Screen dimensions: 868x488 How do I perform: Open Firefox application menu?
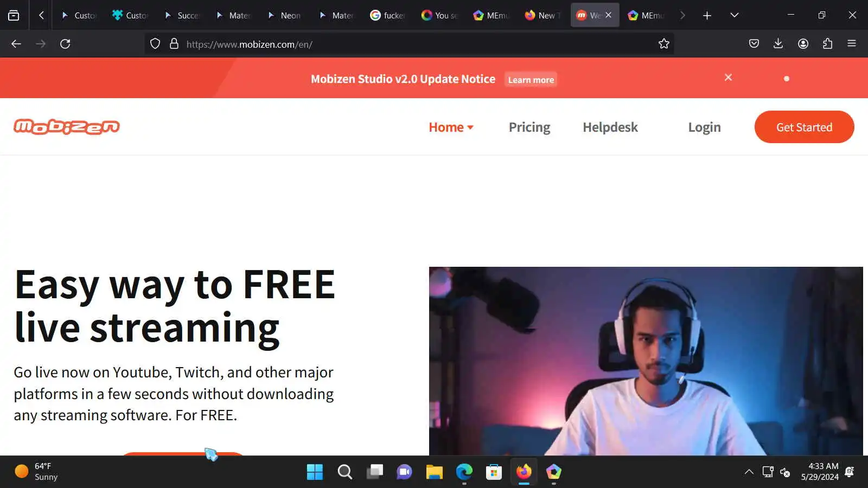852,44
